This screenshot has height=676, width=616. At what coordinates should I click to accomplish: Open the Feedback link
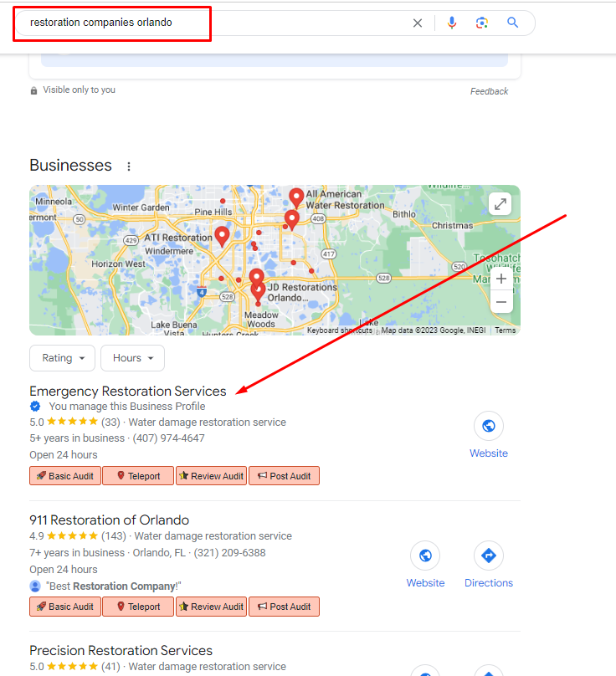[489, 91]
